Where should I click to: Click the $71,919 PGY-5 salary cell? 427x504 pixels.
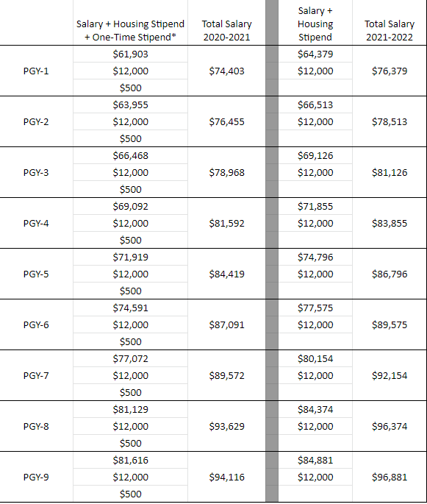tap(130, 257)
